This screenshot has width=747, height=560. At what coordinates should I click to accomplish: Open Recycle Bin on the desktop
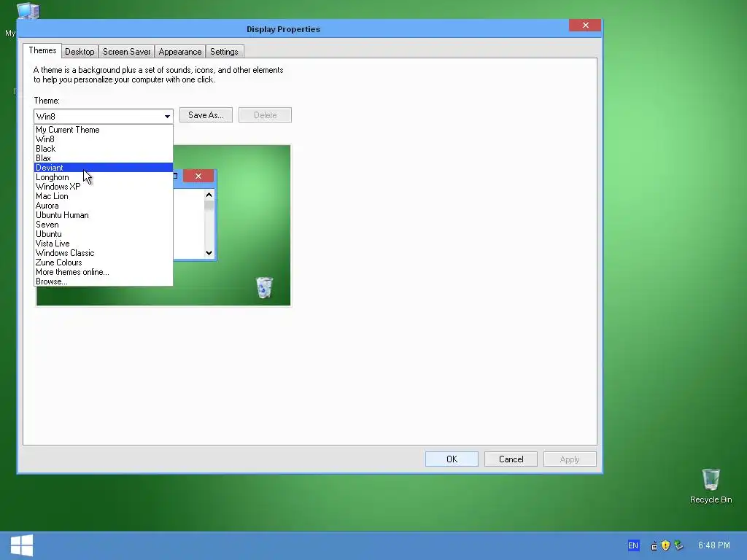(711, 486)
